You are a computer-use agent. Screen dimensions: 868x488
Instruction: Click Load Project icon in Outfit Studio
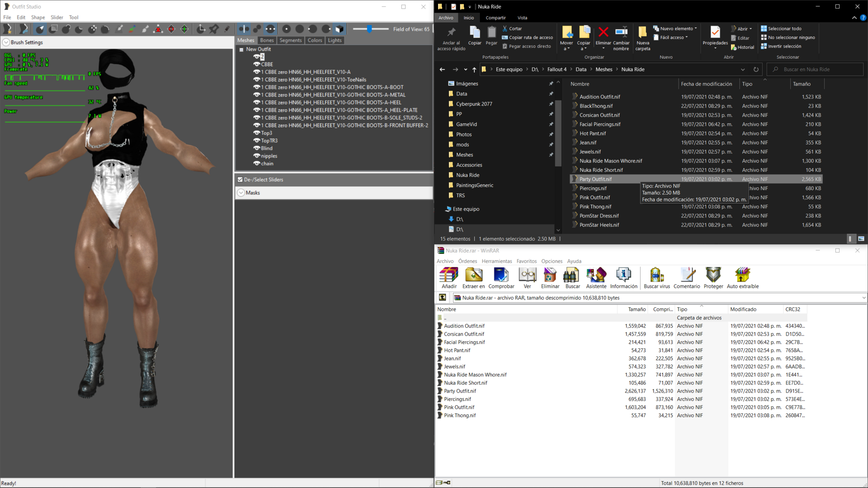pos(24,29)
